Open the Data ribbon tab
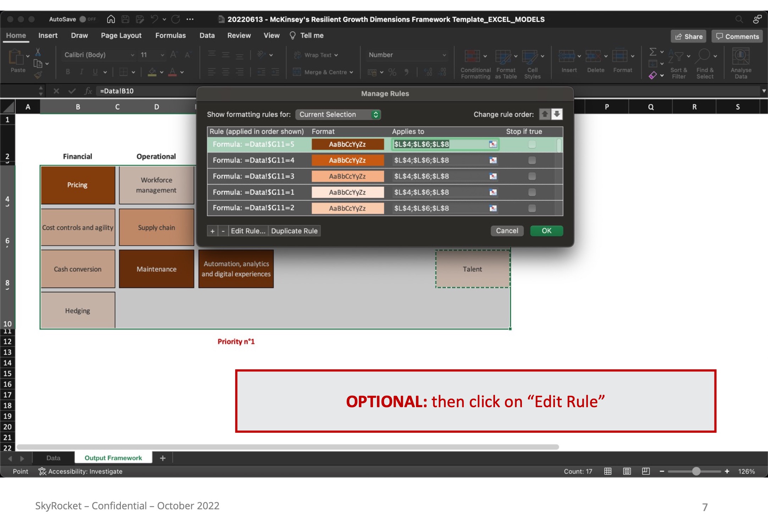Viewport: 768px width, 532px height. tap(207, 35)
